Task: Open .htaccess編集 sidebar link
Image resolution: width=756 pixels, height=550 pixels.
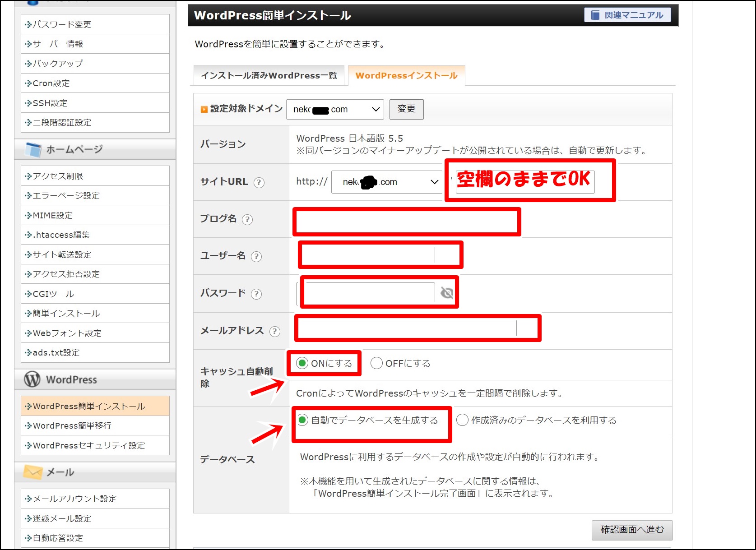Action: tap(95, 235)
